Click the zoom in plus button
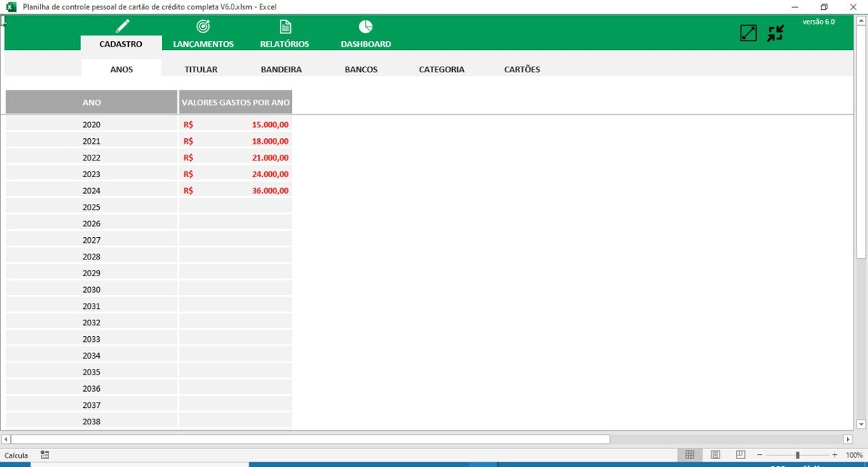This screenshot has width=868, height=467. point(835,455)
